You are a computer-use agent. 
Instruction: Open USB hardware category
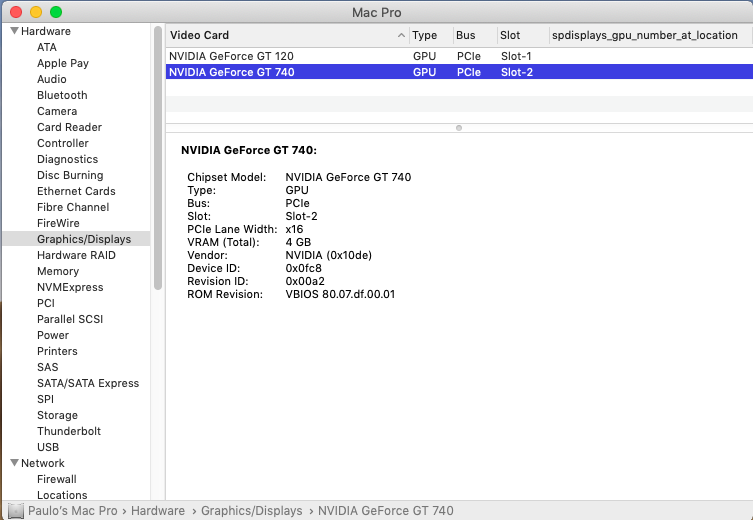click(48, 447)
